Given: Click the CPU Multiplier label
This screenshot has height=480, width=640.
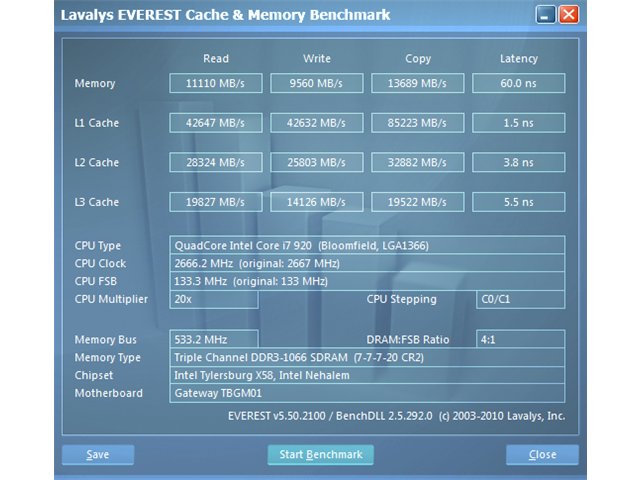Looking at the screenshot, I should click(x=111, y=299).
